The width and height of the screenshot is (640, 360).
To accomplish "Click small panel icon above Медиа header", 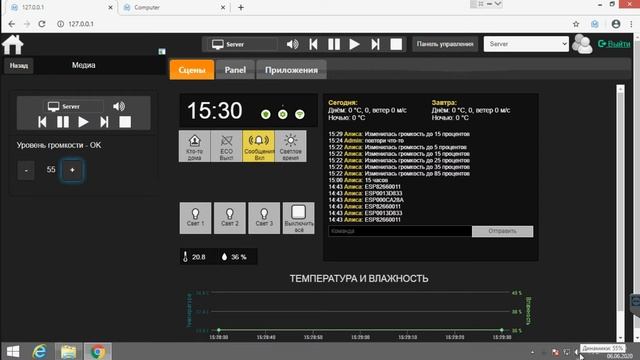I will coord(162,51).
